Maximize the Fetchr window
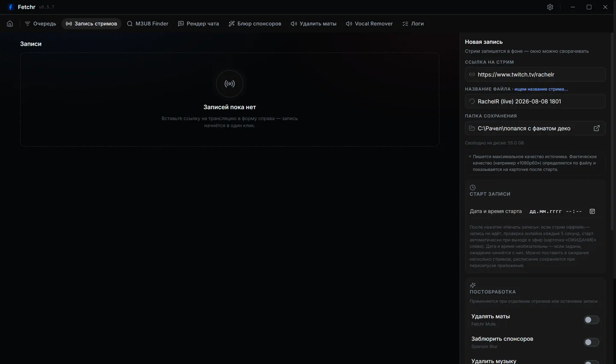This screenshot has height=364, width=616. point(589,7)
